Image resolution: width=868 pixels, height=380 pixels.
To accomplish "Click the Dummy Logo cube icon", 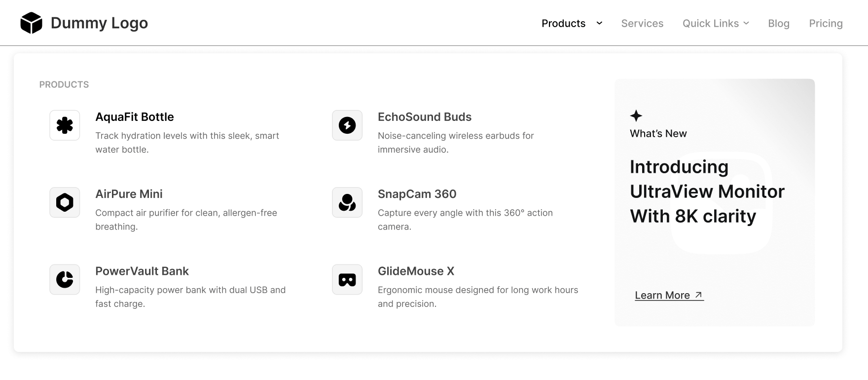I will [31, 23].
